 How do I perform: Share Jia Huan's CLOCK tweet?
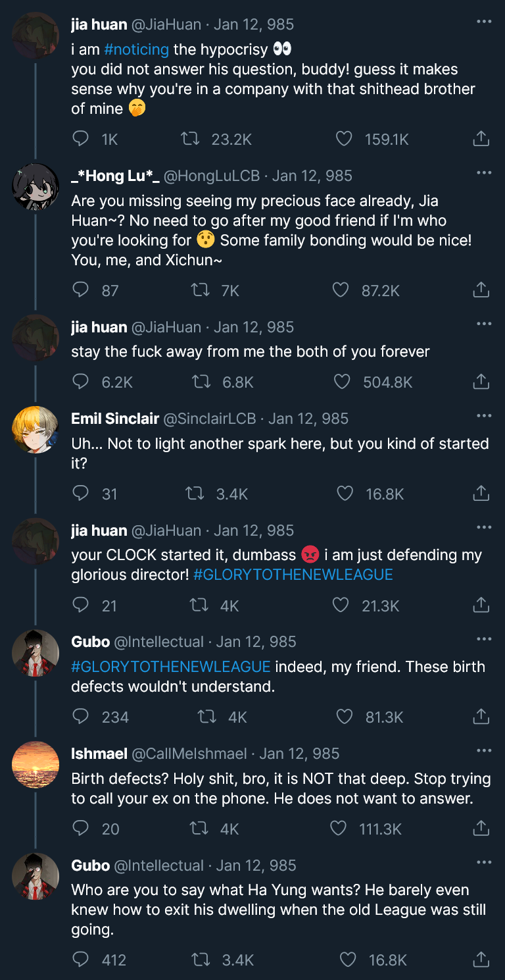click(x=481, y=605)
